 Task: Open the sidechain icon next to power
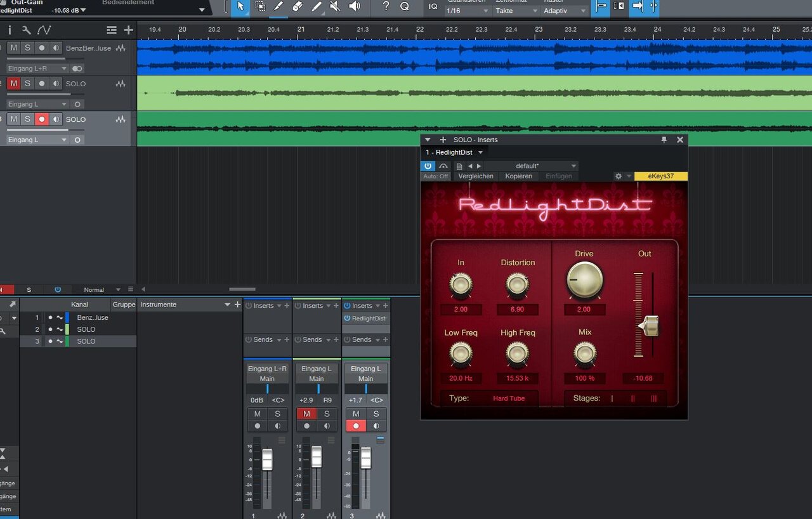[x=443, y=166]
